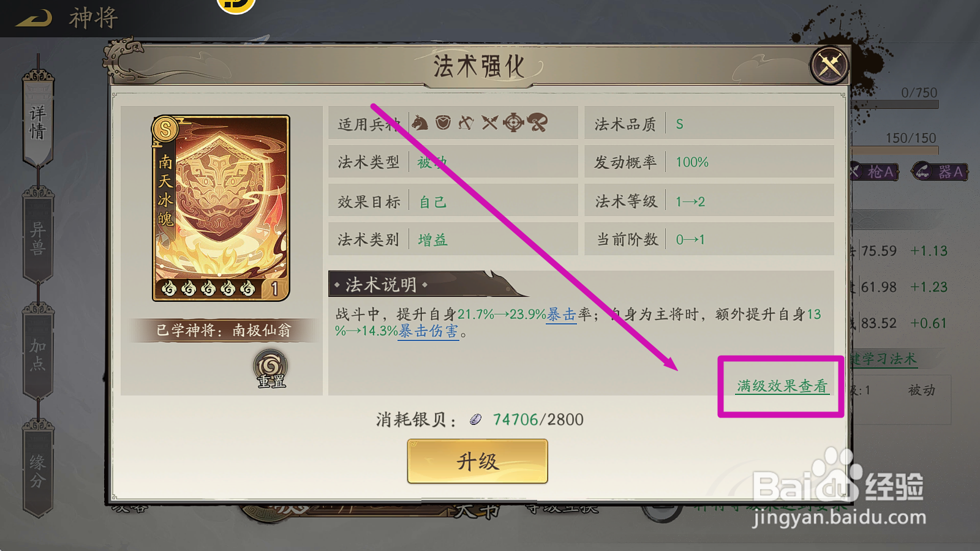980x551 pixels.
Task: Click the 重置 reset swirl icon
Action: 271,368
